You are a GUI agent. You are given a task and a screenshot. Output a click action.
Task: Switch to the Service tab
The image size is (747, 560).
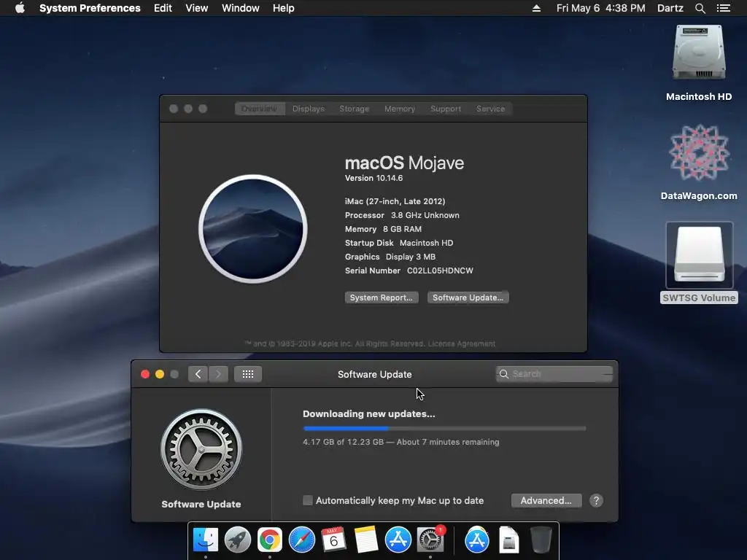490,109
